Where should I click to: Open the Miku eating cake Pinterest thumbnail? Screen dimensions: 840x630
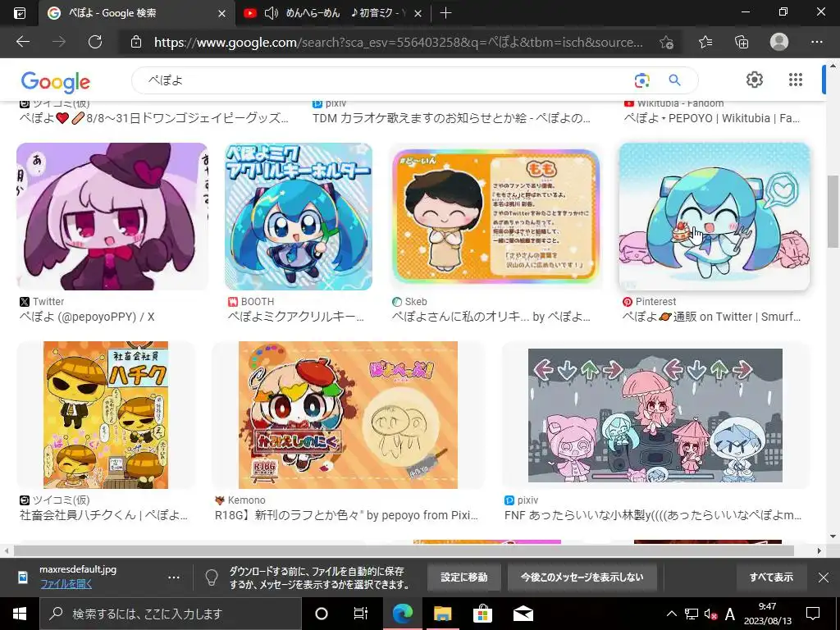point(714,217)
